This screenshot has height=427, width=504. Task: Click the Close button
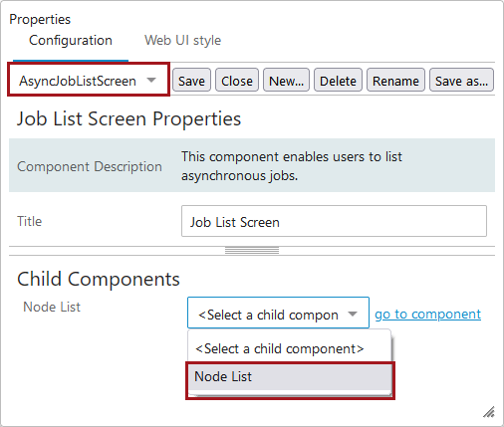pos(237,80)
